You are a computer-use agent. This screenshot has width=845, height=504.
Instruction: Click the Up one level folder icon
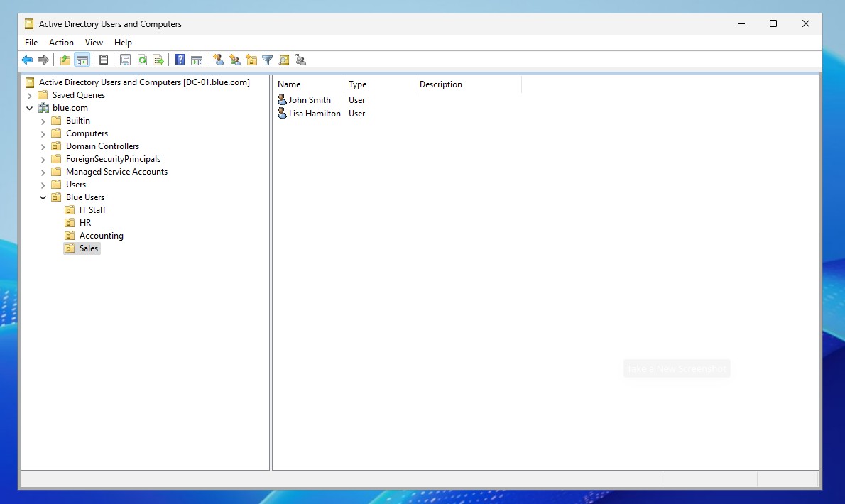65,60
